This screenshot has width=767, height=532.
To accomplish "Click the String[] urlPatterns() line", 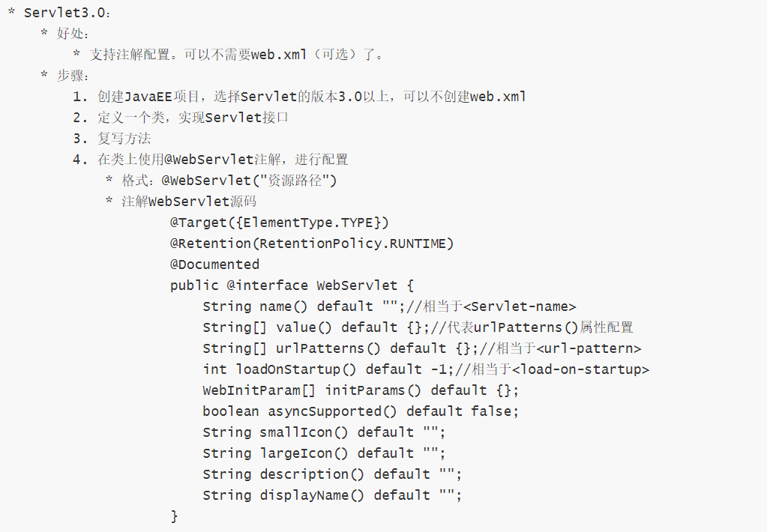I will (422, 348).
